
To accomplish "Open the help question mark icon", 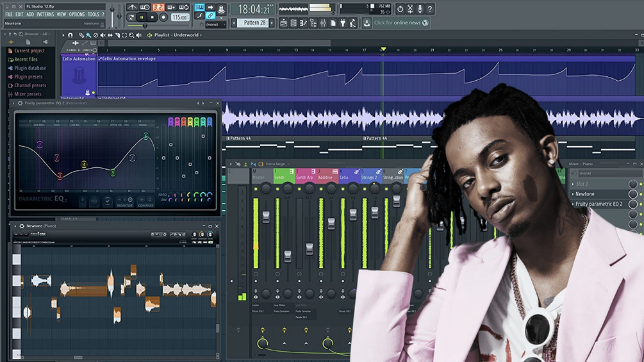I will point(429,8).
